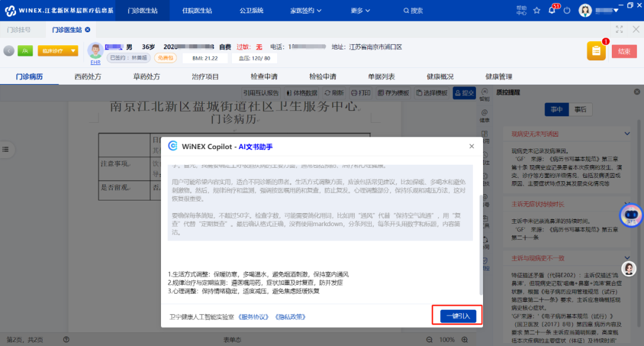This screenshot has width=644, height=346.
Task: Click the 打印 print button
Action: pos(361,93)
